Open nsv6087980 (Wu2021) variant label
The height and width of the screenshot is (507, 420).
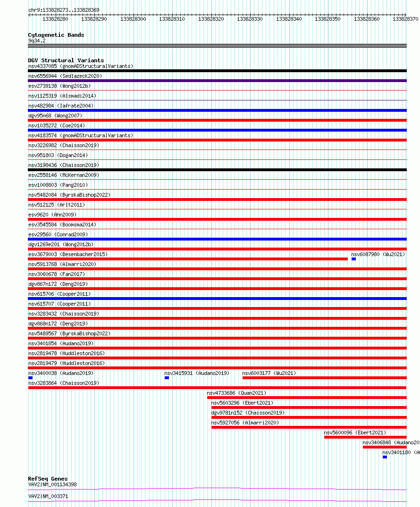coord(378,255)
